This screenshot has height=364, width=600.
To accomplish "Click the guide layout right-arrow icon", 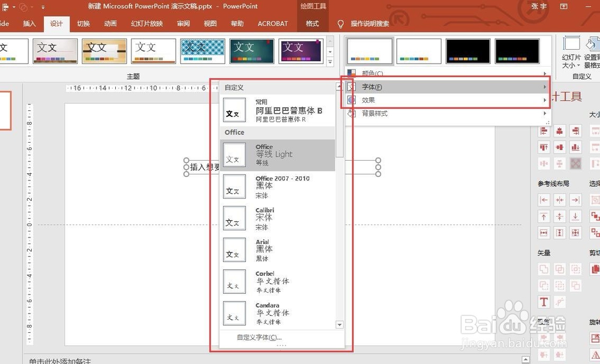I will pyautogui.click(x=575, y=200).
